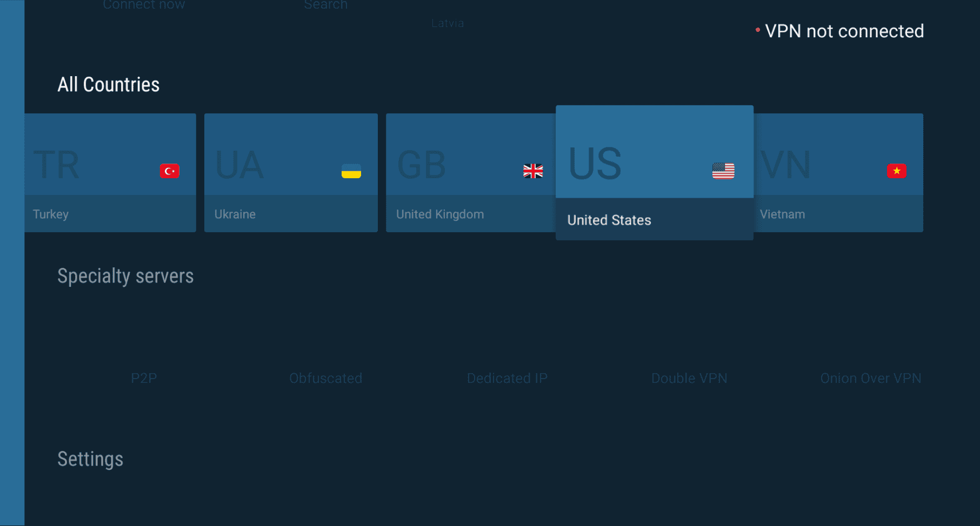
Task: Click the TR country code text
Action: tap(56, 165)
